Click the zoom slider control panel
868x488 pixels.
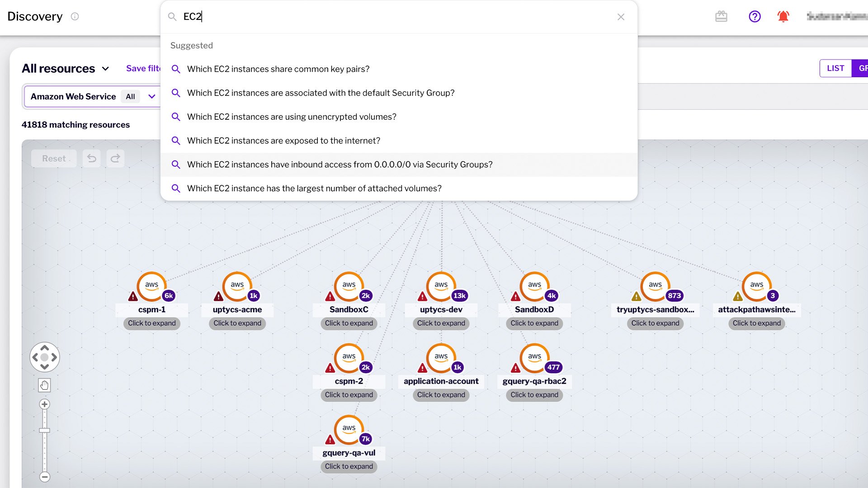click(44, 441)
